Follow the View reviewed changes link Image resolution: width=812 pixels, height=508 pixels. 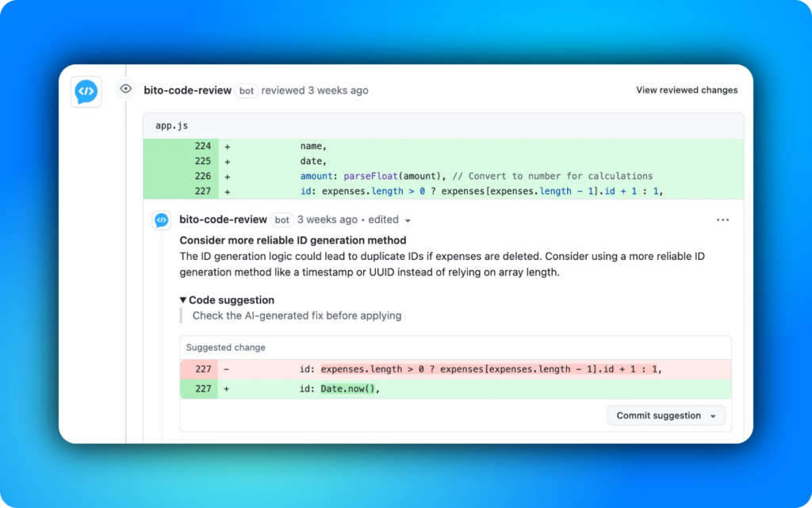pyautogui.click(x=687, y=90)
